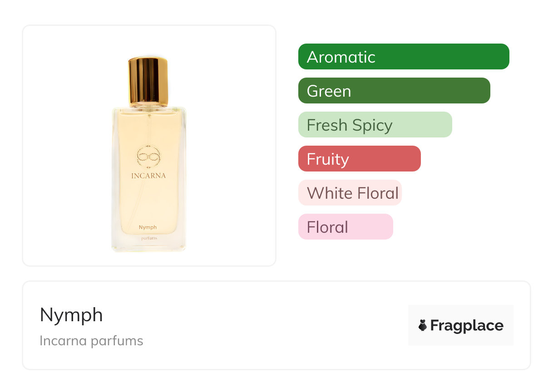Select the pink Floral accord bar
Image resolution: width=553 pixels, height=392 pixels.
(x=345, y=227)
